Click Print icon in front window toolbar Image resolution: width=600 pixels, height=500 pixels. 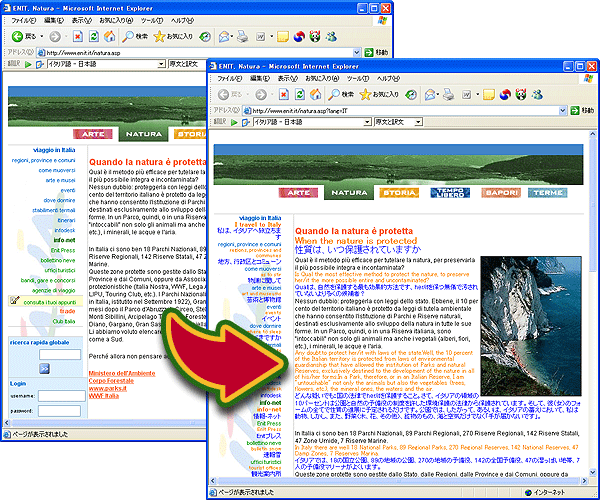coord(448,94)
